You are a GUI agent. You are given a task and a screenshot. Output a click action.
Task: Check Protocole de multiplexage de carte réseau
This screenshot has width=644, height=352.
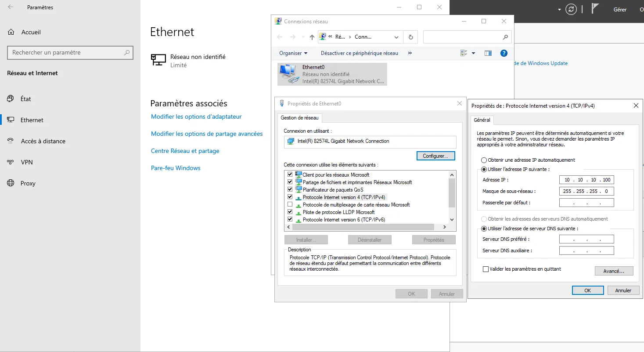click(x=290, y=205)
